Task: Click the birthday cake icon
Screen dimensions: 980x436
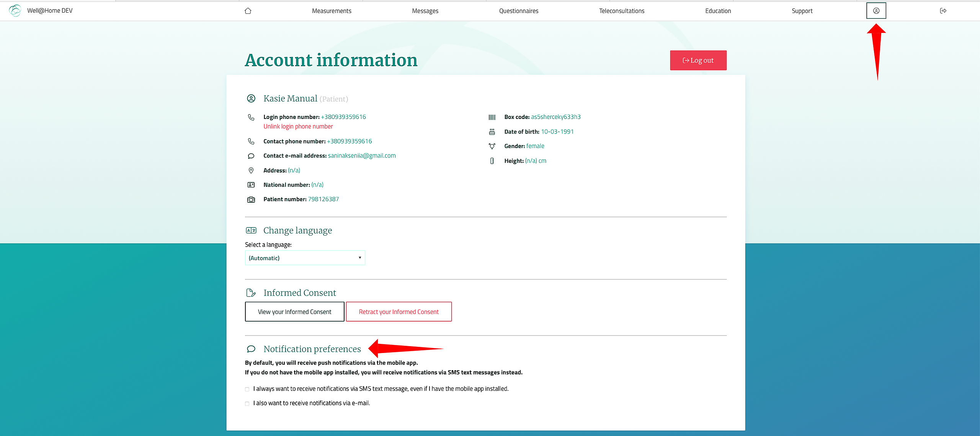Action: pos(492,132)
